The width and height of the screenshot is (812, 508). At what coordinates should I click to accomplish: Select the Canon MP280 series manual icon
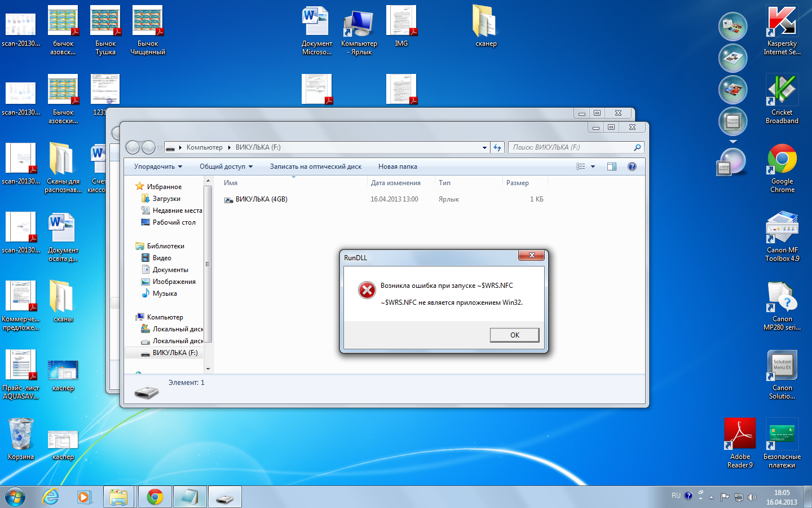(782, 306)
